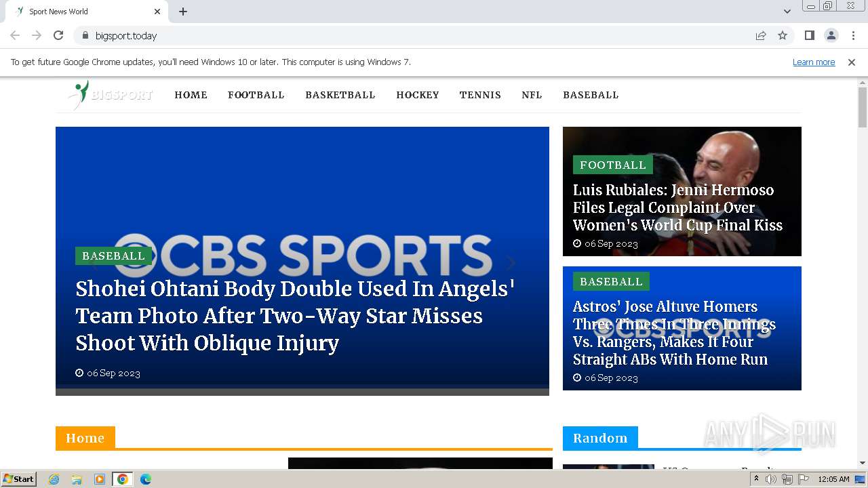868x488 pixels.
Task: Dismiss the Chrome update notification bar
Action: coord(852,62)
